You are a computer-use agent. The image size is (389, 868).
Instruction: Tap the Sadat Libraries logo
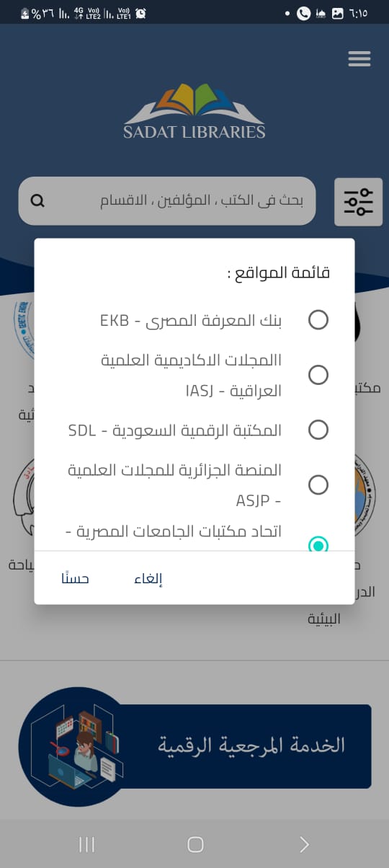point(194,112)
